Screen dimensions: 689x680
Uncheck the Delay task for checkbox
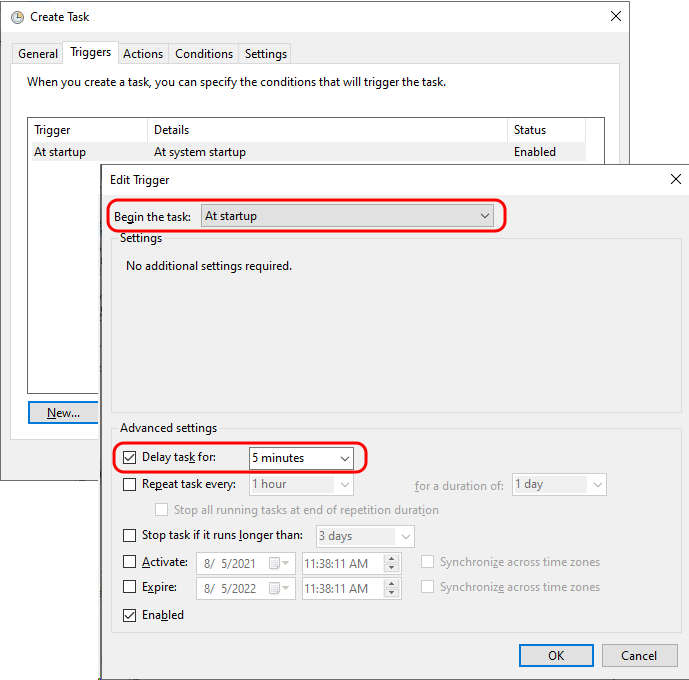click(x=129, y=458)
